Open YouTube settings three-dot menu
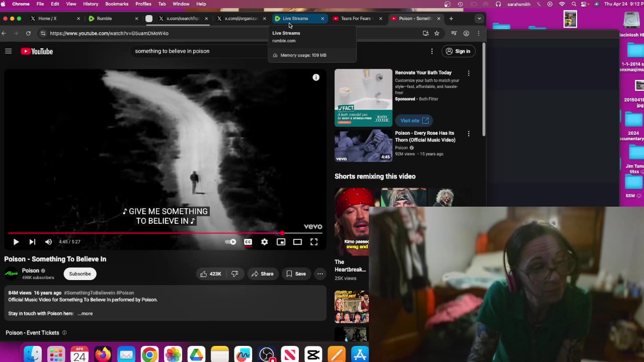Image resolution: width=644 pixels, height=362 pixels. [432, 51]
